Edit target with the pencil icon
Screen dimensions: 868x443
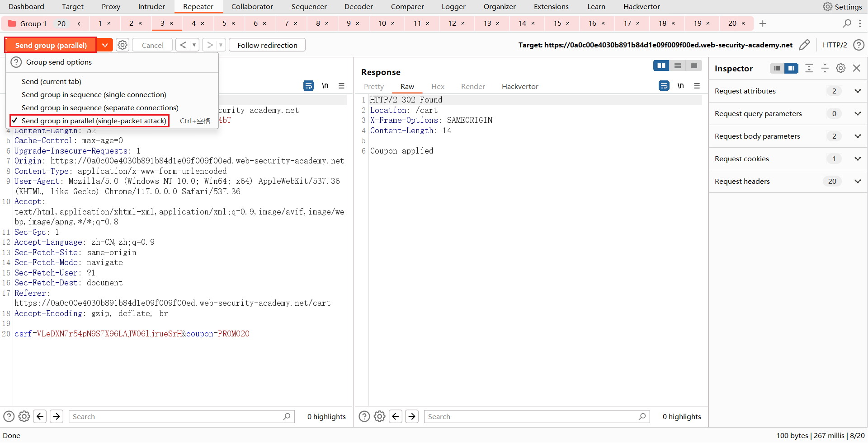pos(805,45)
